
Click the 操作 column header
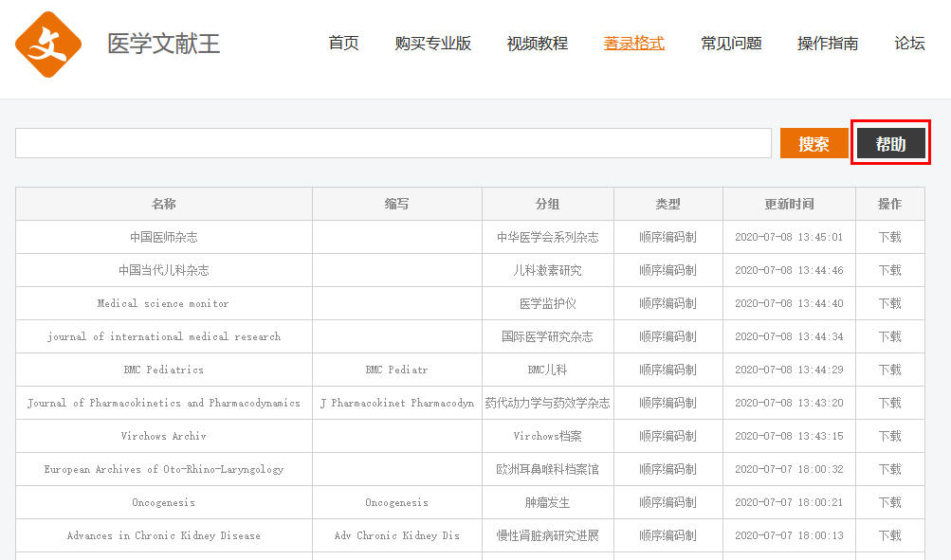click(889, 204)
